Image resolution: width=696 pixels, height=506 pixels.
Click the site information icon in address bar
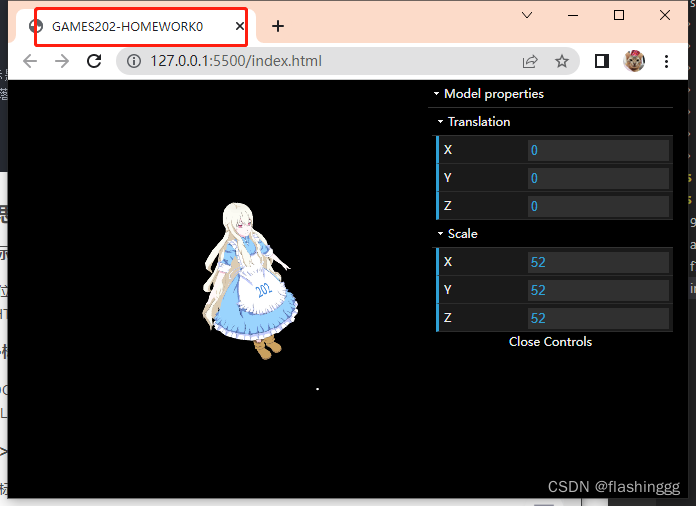134,61
